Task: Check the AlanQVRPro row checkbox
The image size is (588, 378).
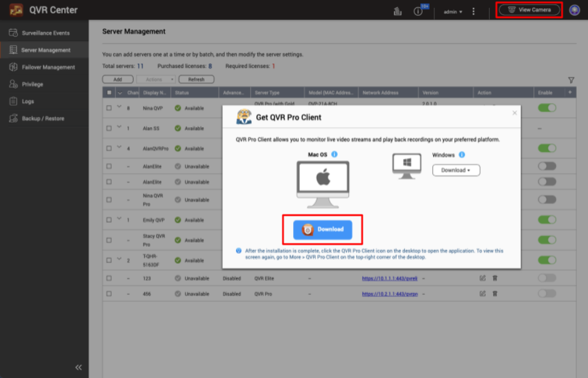Action: (109, 148)
